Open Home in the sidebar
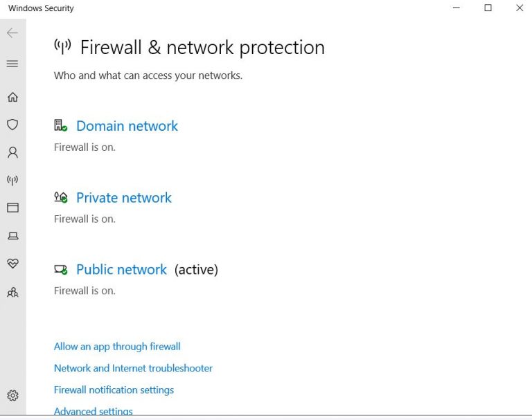Viewport: 532px width, 420px height. pyautogui.click(x=12, y=97)
